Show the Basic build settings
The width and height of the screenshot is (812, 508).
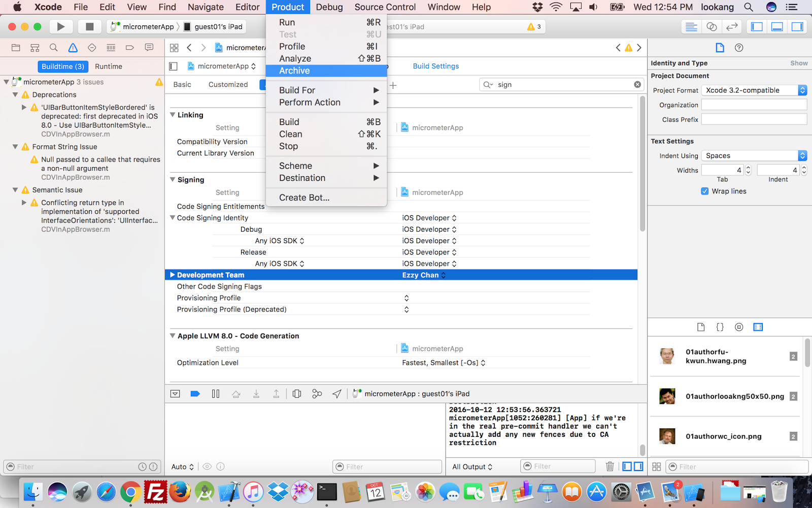point(182,85)
